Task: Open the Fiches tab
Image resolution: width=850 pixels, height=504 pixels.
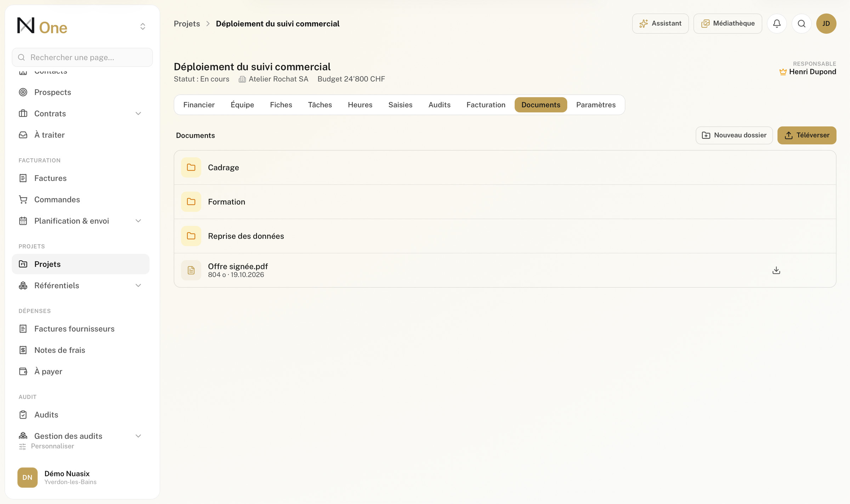Action: [x=281, y=105]
